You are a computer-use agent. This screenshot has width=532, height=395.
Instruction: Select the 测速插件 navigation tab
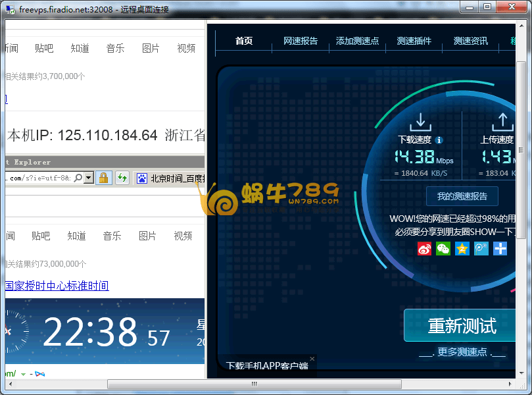coord(414,41)
